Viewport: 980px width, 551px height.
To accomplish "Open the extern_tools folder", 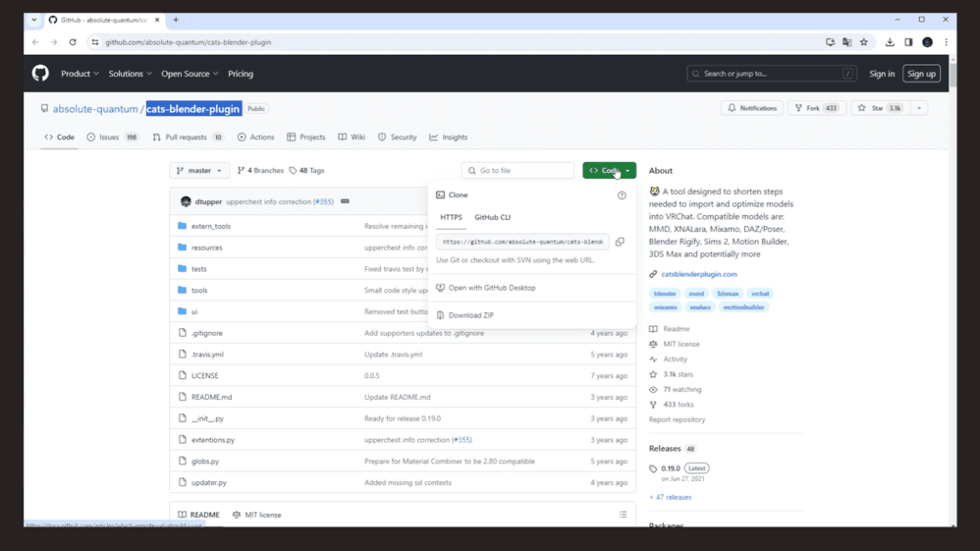I will [210, 226].
